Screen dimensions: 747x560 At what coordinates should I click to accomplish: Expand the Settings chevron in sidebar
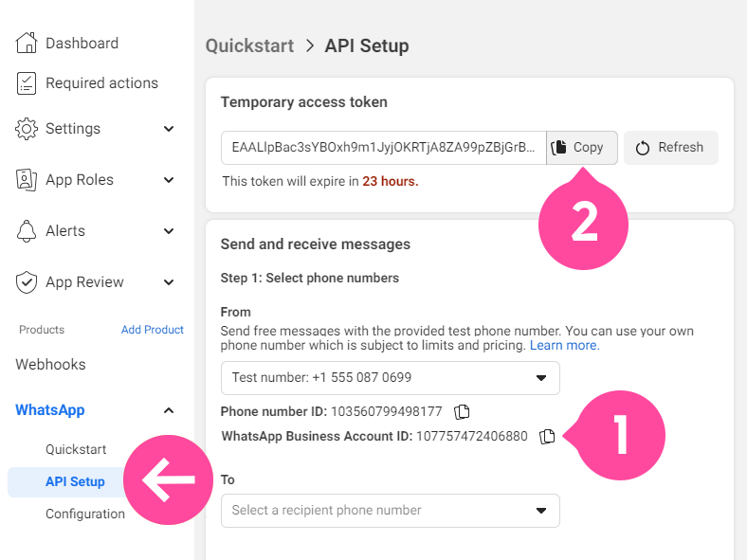pos(169,129)
